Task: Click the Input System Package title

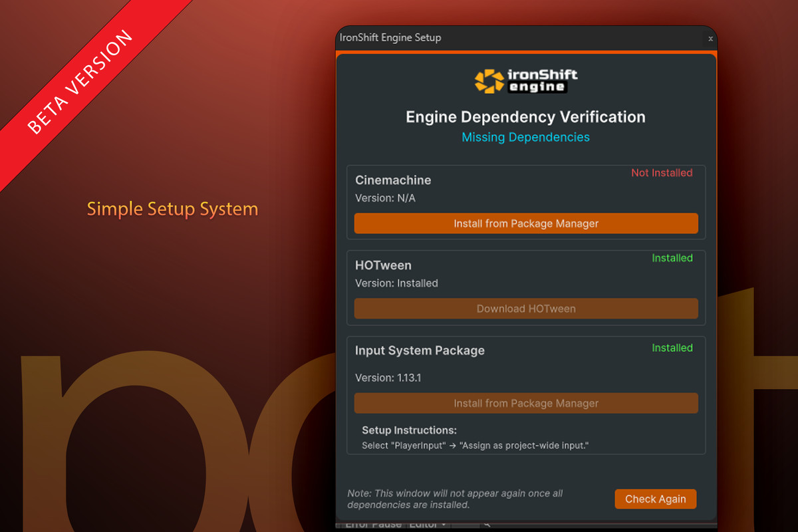Action: click(x=420, y=350)
